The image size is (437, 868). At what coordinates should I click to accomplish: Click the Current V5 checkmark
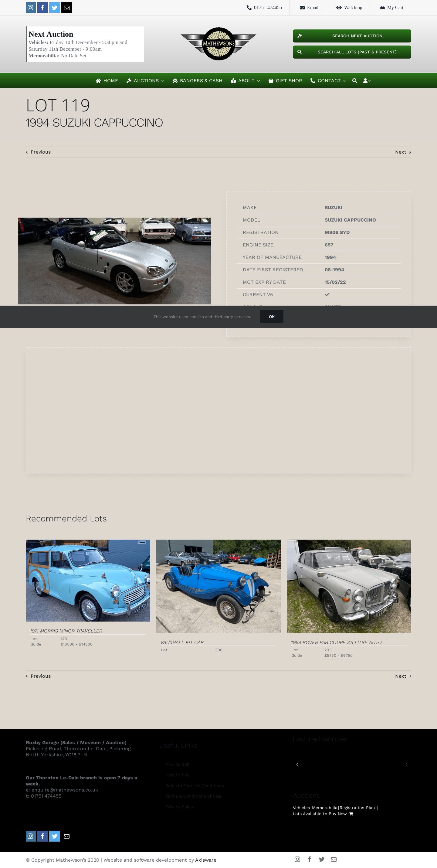tap(327, 294)
